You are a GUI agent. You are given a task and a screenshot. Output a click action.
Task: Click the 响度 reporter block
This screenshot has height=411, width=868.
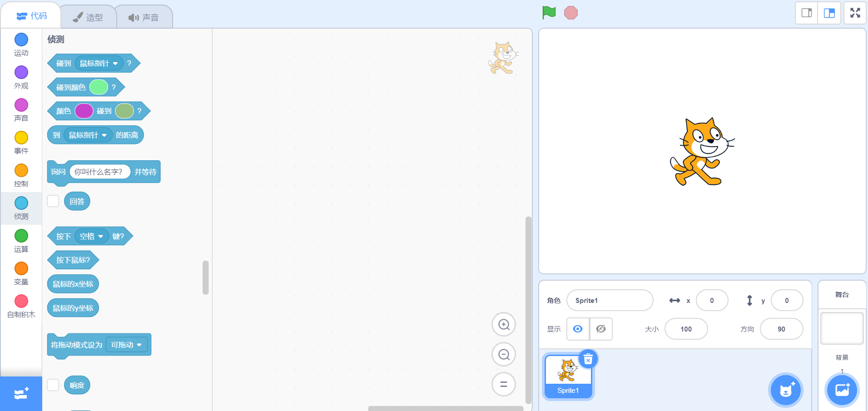click(77, 385)
